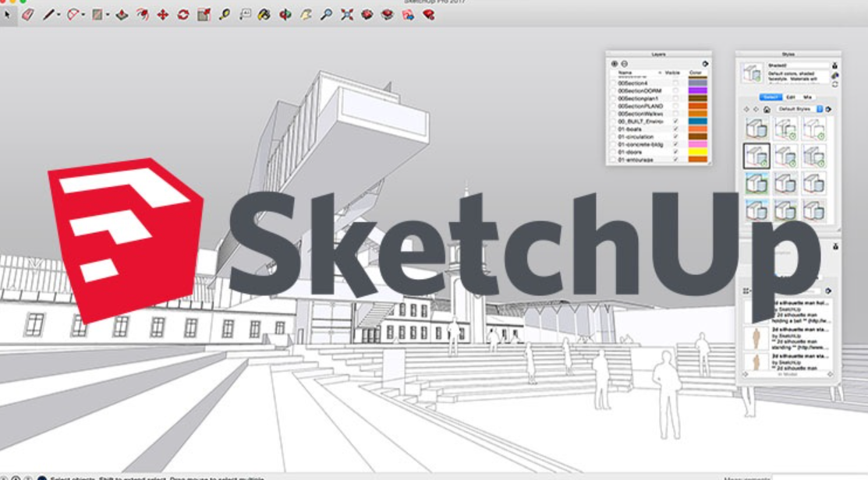Screen dimensions: 868x480
Task: Select the outlined current style thumbnail
Action: (x=756, y=156)
